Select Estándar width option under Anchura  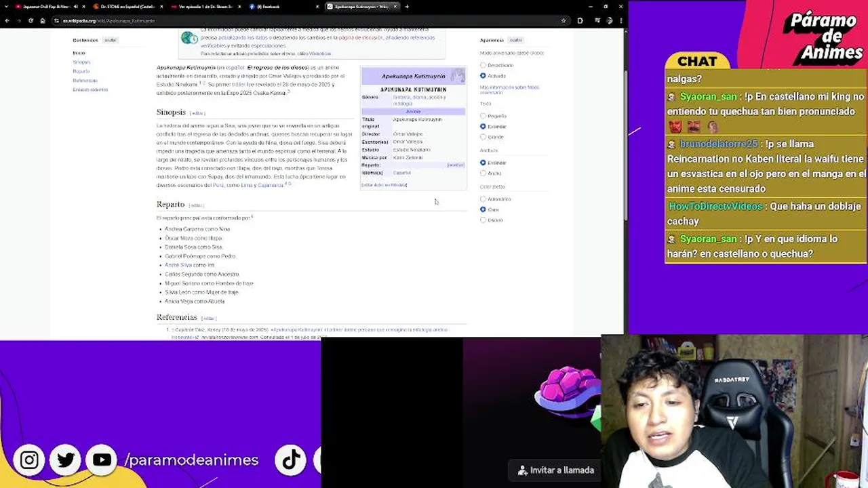[483, 163]
